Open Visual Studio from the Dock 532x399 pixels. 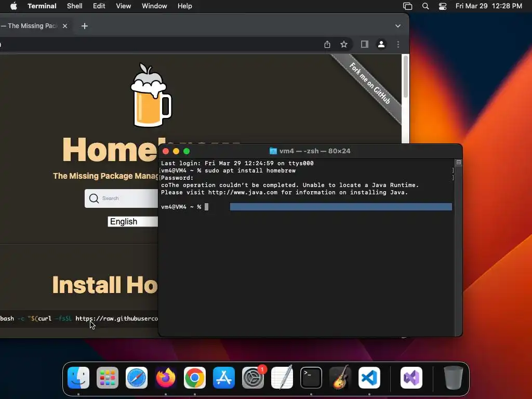click(x=411, y=378)
